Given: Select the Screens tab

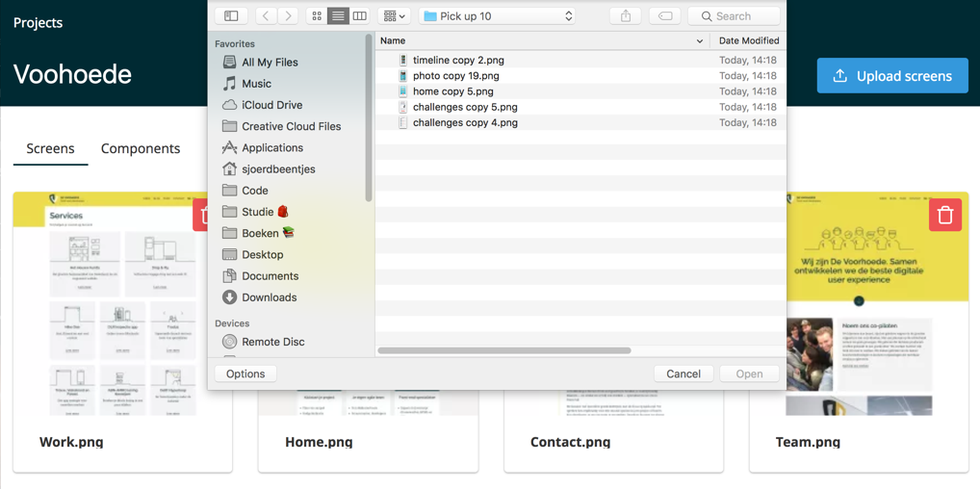Looking at the screenshot, I should tap(50, 148).
